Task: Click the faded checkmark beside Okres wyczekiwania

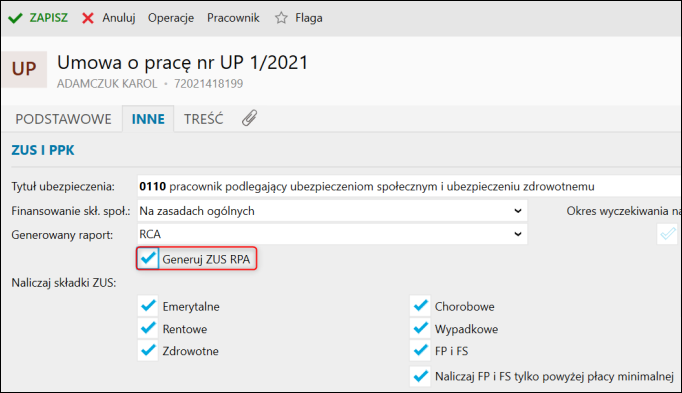Action: [x=668, y=234]
